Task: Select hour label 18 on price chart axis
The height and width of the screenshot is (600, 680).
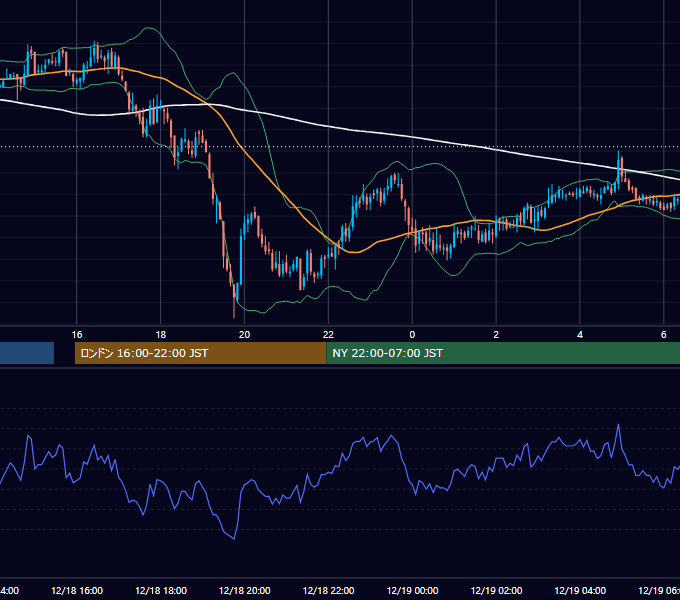Action: pos(161,335)
